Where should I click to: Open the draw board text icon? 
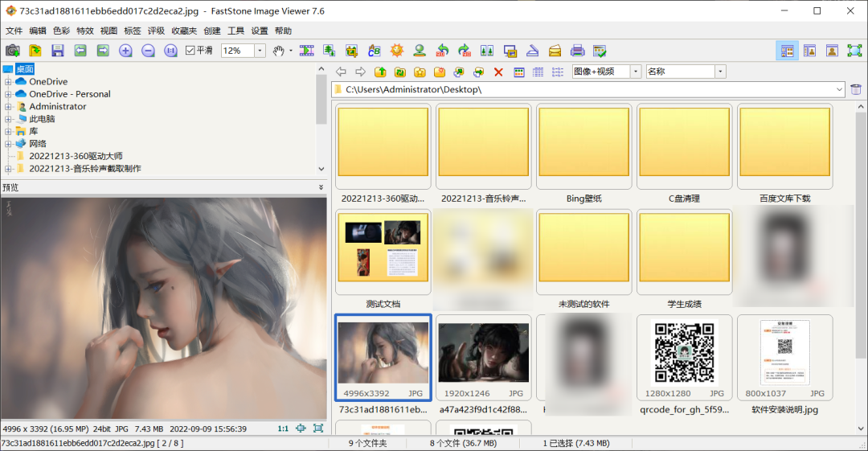[x=375, y=51]
